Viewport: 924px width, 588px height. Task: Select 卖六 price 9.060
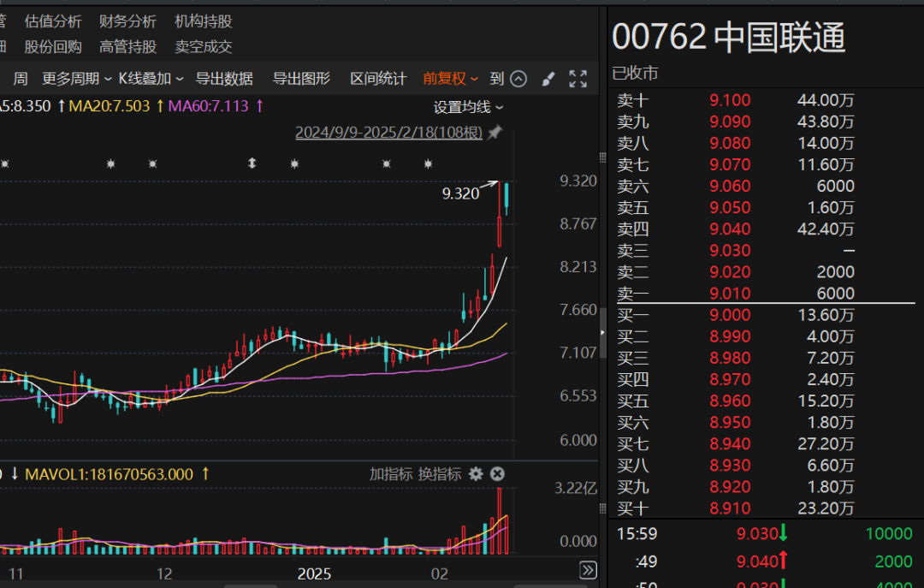[x=730, y=186]
